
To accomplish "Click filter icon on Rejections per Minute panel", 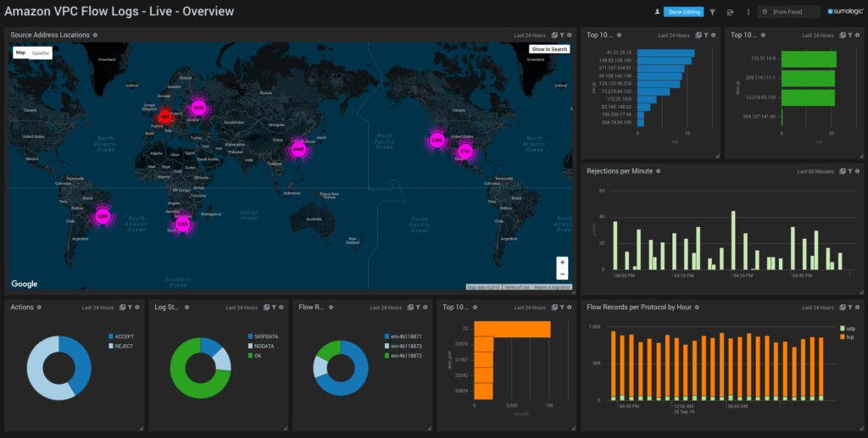I will click(849, 171).
